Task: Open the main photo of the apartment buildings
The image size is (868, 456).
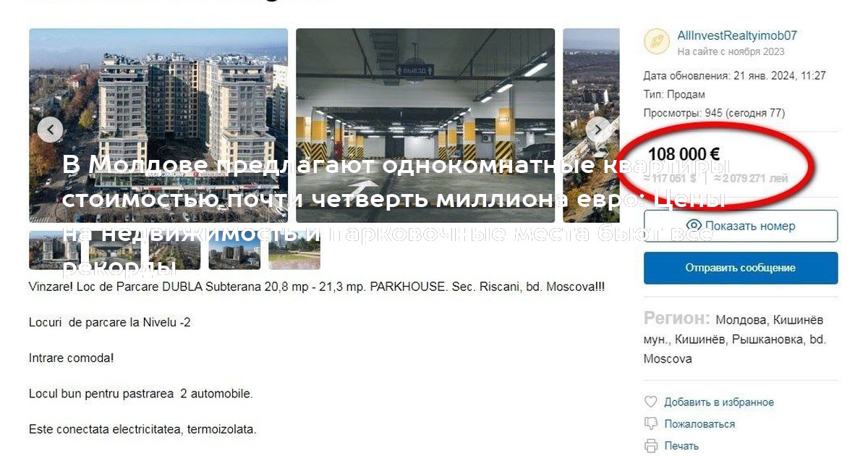Action: click(158, 125)
